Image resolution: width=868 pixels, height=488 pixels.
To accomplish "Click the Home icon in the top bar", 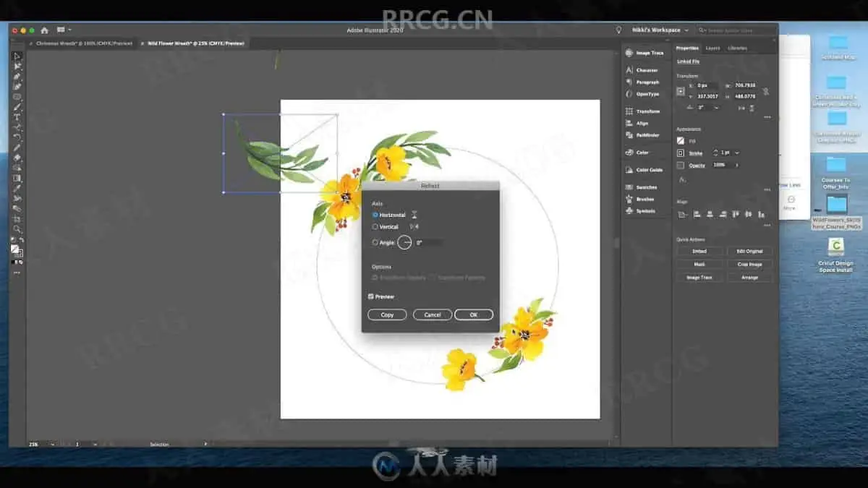I will (44, 30).
